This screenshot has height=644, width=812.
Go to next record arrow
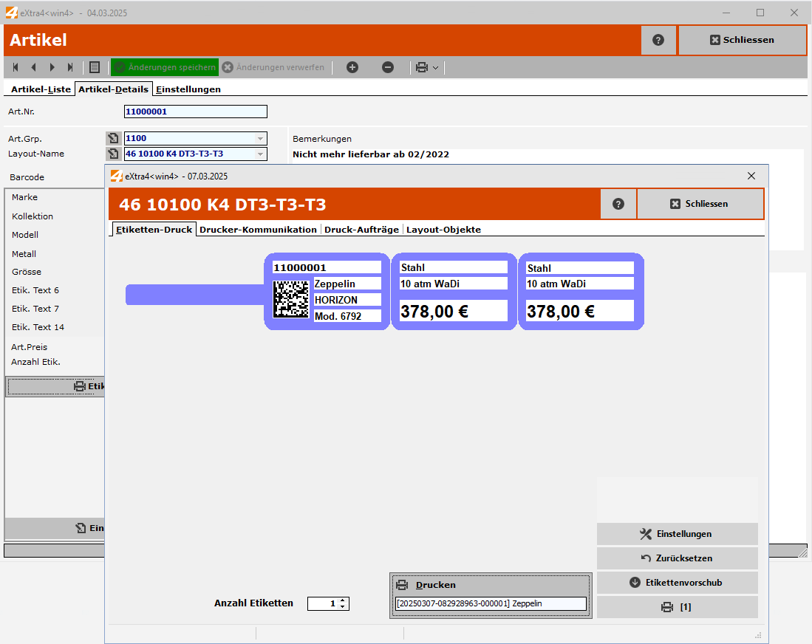[52, 67]
